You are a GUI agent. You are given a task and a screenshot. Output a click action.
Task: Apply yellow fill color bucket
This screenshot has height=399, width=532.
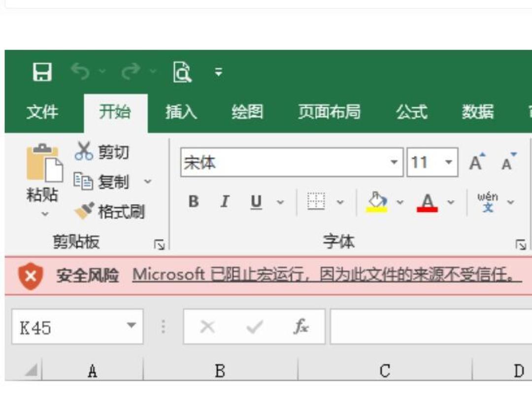(x=377, y=202)
